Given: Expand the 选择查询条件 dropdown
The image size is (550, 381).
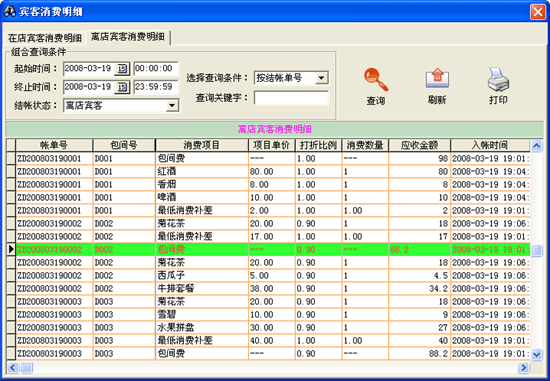Looking at the screenshot, I should click(x=321, y=78).
